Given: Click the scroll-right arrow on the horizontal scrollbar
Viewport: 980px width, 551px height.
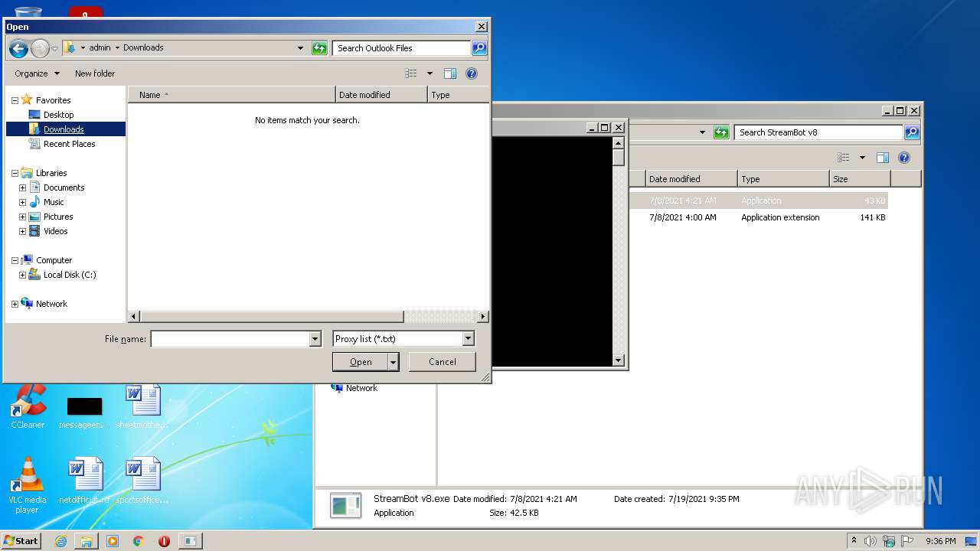Looking at the screenshot, I should [x=483, y=317].
